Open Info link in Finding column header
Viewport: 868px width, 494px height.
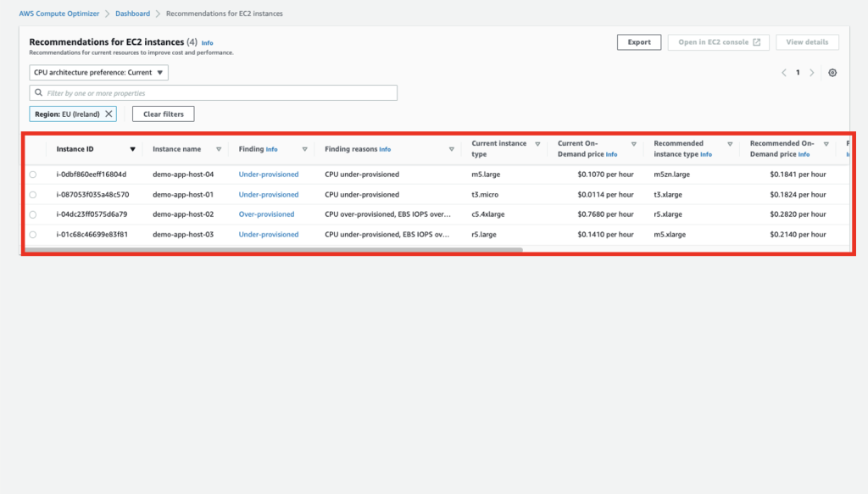click(x=272, y=149)
